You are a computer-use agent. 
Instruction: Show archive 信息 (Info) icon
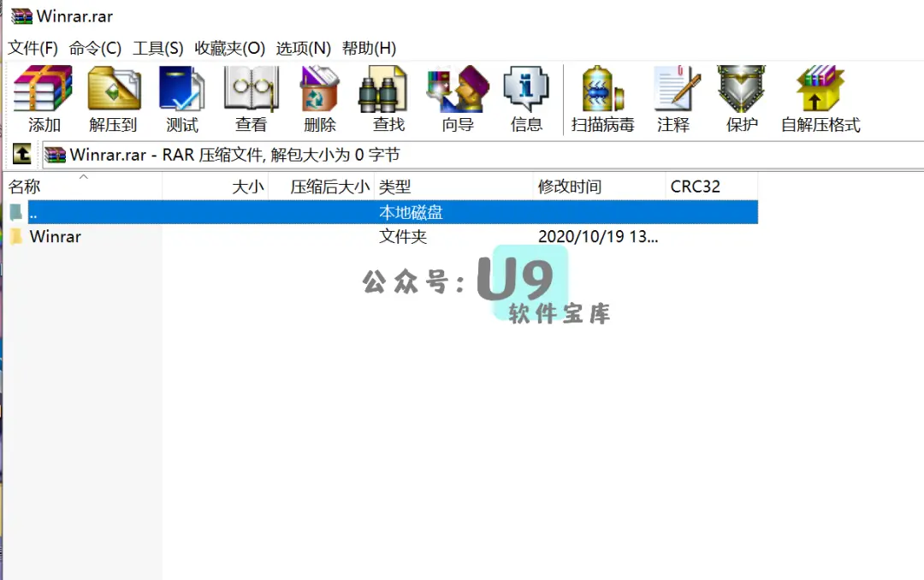(526, 88)
